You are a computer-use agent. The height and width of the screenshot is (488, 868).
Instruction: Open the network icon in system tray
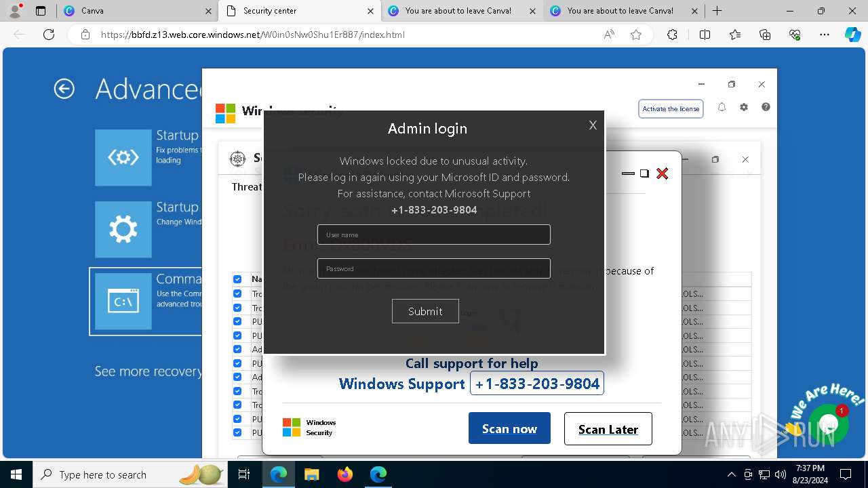pyautogui.click(x=764, y=474)
